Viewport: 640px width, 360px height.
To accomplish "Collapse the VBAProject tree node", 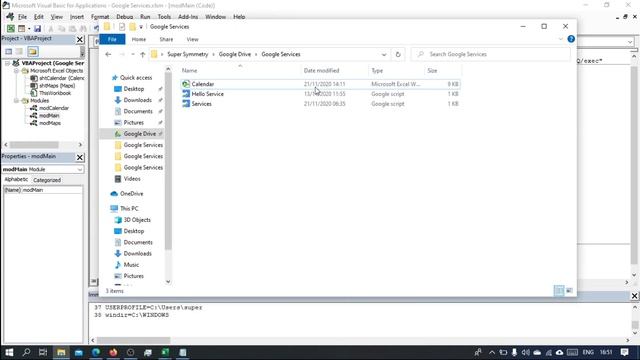I will (x=7, y=63).
